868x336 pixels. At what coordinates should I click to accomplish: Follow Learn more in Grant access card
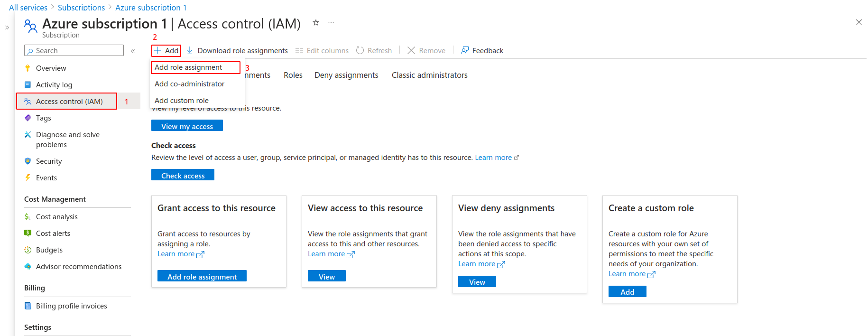[x=181, y=254]
